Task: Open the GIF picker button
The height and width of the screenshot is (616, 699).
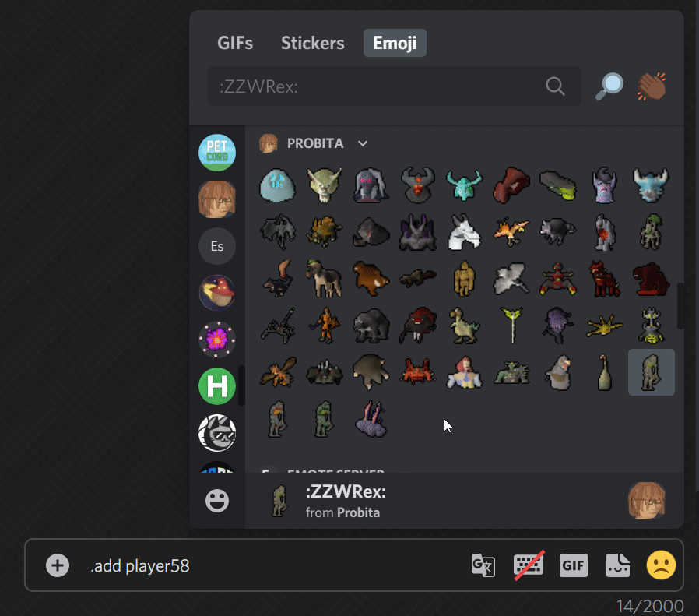Action: click(x=573, y=565)
